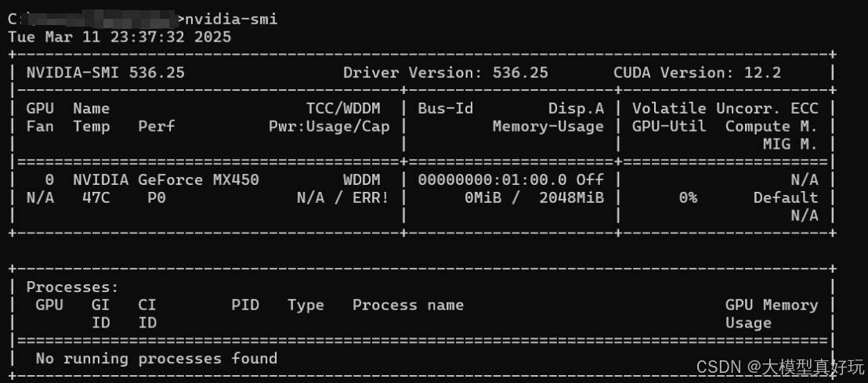Viewport: 868px width, 383px height.
Task: Select the NVIDIA GeForce MX450 name
Action: [166, 180]
